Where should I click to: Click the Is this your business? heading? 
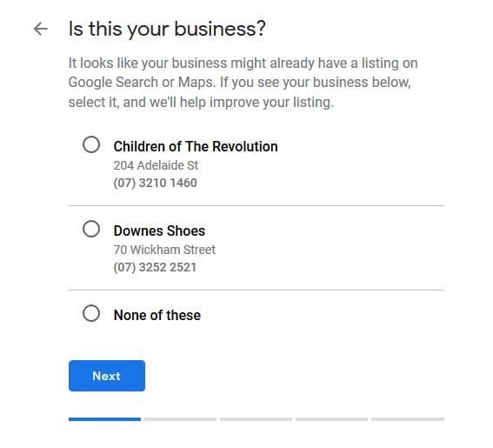pyautogui.click(x=167, y=30)
